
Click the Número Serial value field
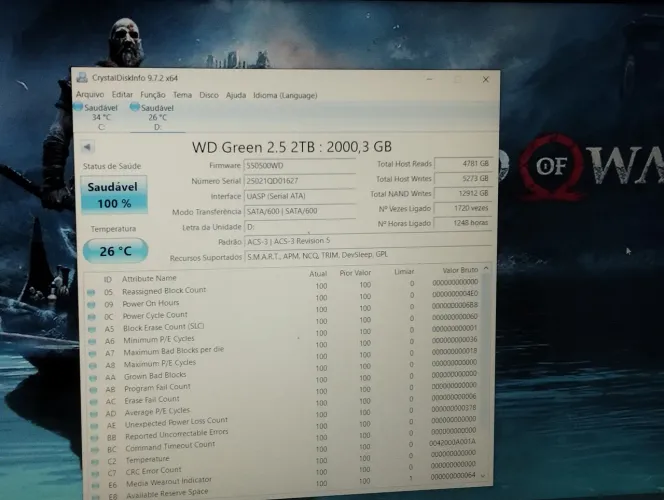(x=299, y=181)
